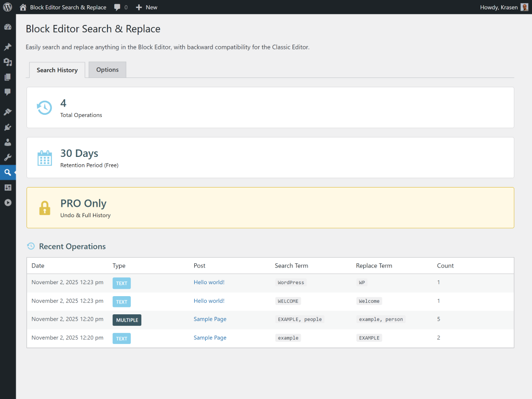Select the Search History tab

57,70
